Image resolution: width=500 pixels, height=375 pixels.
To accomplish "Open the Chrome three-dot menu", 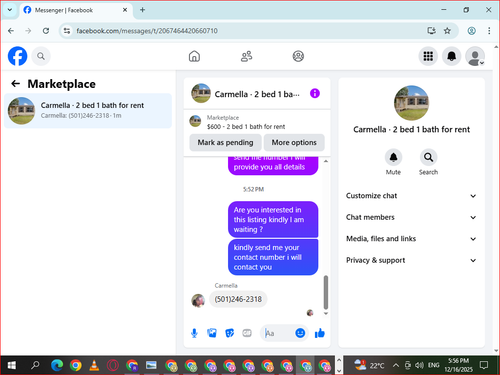I will [x=489, y=31].
